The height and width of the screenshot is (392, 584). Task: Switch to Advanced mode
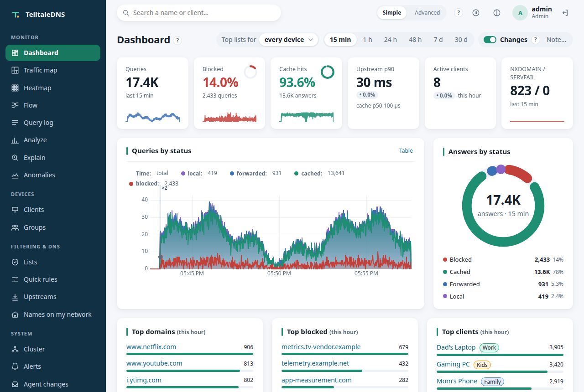pos(427,13)
